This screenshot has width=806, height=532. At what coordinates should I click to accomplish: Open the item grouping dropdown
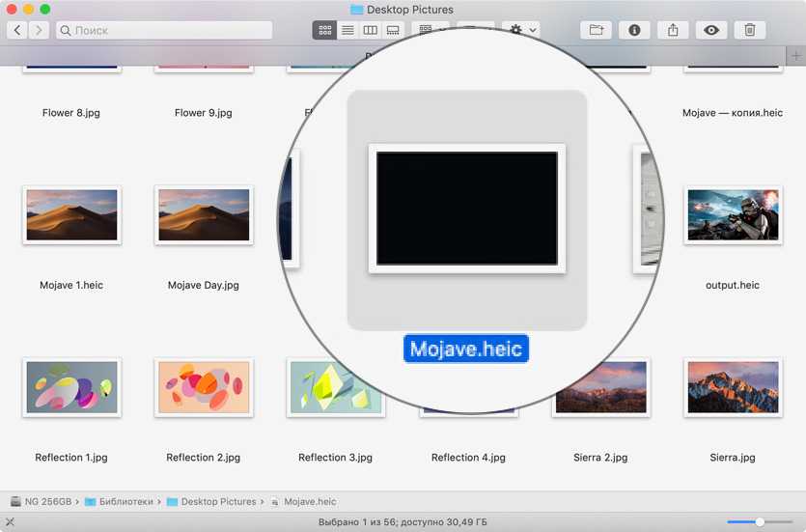click(430, 30)
